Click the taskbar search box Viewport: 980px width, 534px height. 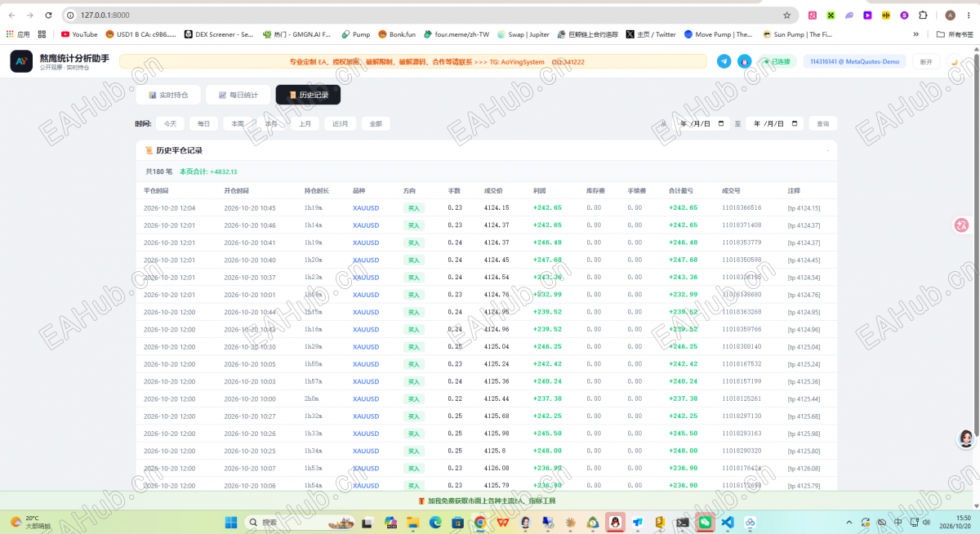pos(302,522)
